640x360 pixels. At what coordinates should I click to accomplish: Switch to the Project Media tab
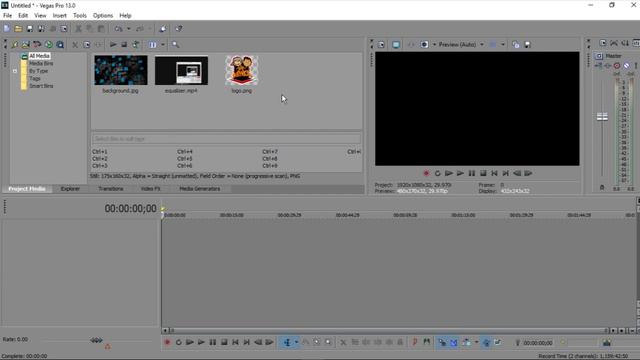(x=27, y=189)
